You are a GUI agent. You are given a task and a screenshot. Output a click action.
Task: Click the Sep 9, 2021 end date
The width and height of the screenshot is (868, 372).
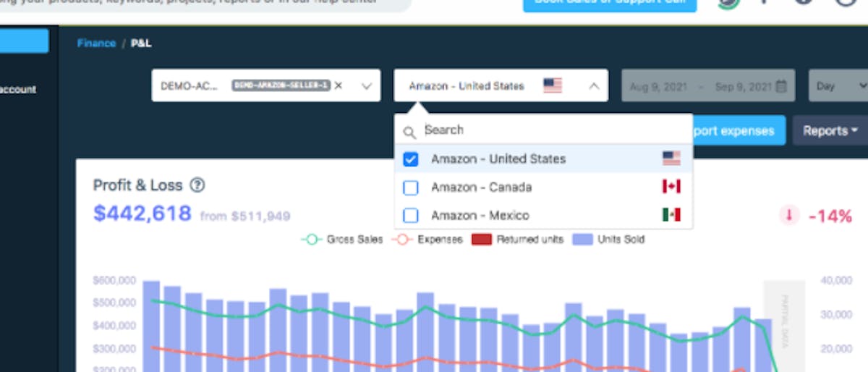pos(744,87)
